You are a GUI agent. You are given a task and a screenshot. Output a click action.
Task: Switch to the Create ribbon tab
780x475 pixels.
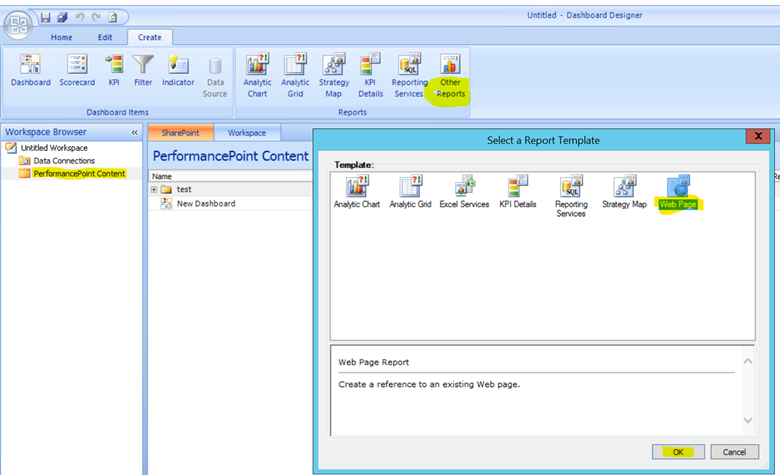click(150, 37)
